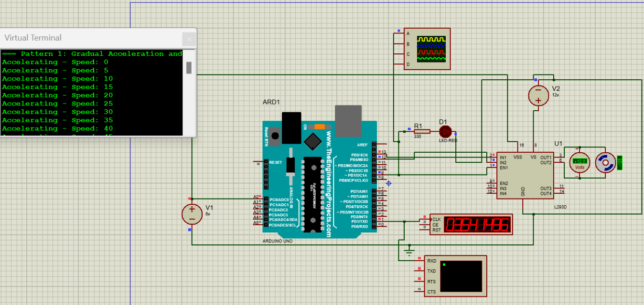Click the 'Pattern 1: Gradual Acceleration' line
644x305 pixels.
click(x=92, y=54)
